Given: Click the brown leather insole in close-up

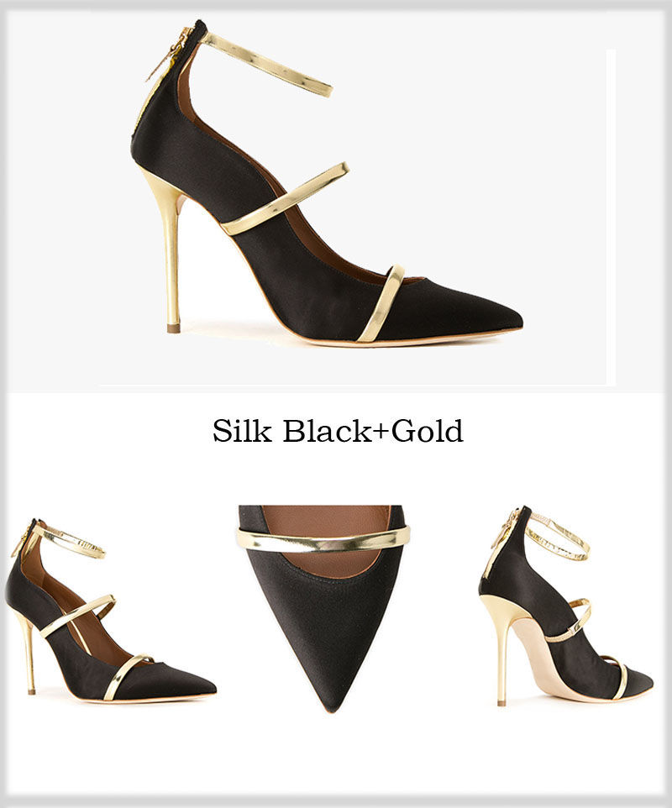Looking at the screenshot, I should 325,522.
